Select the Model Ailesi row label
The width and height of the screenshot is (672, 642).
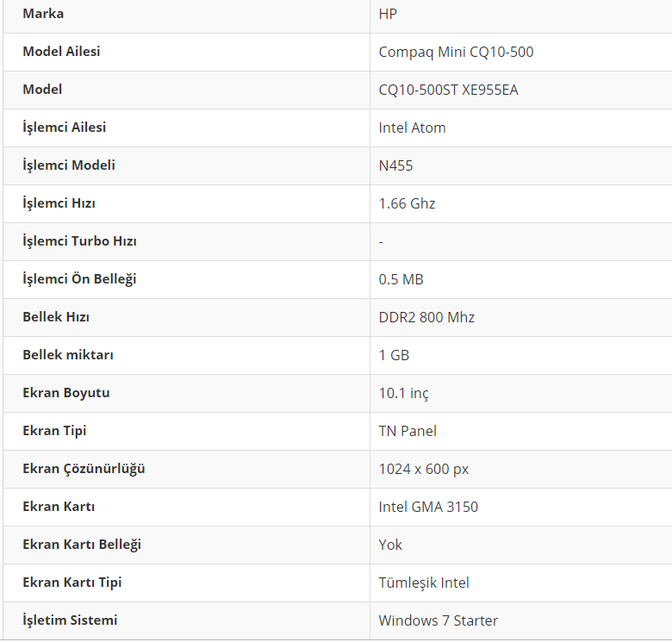tap(61, 52)
